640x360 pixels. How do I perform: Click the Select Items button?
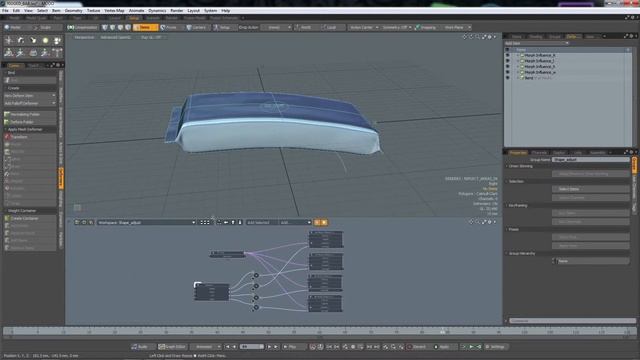pyautogui.click(x=591, y=189)
